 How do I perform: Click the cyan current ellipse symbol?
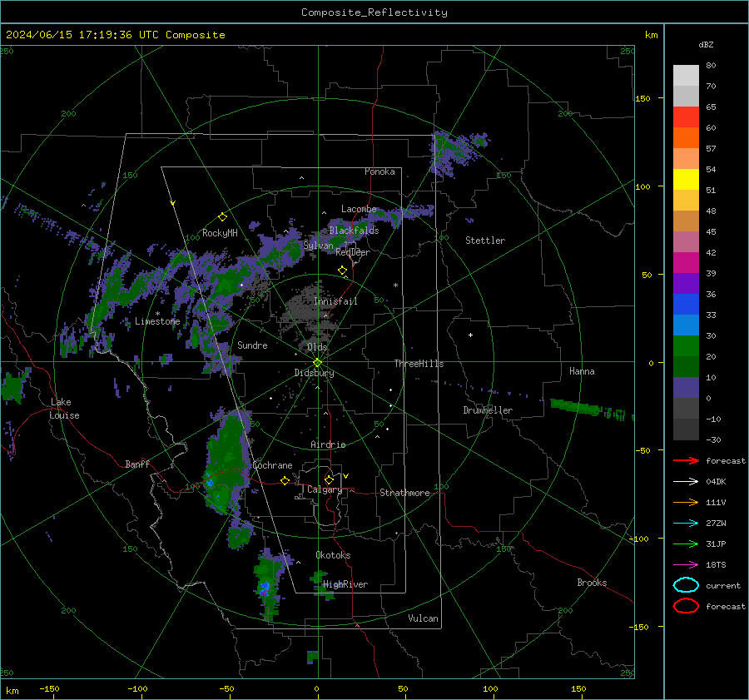686,585
